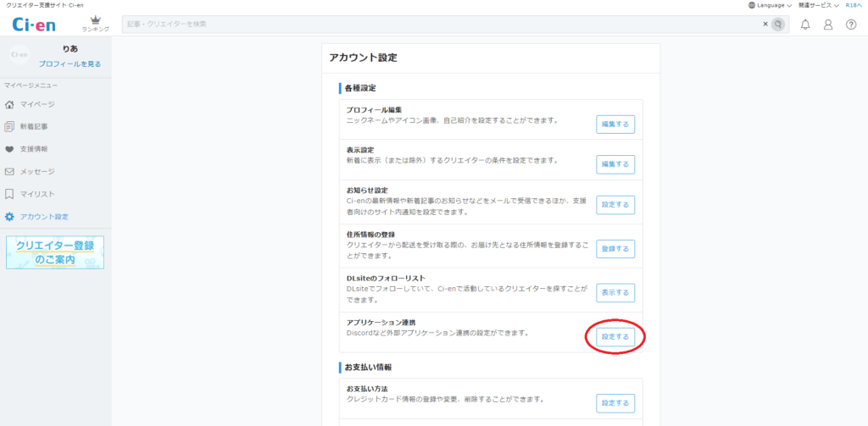Open the notifications bell
Viewport: 868px width, 426px height.
tap(805, 24)
